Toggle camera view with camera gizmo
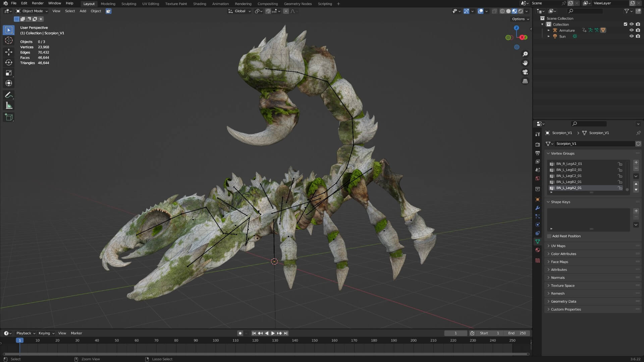 [x=525, y=72]
